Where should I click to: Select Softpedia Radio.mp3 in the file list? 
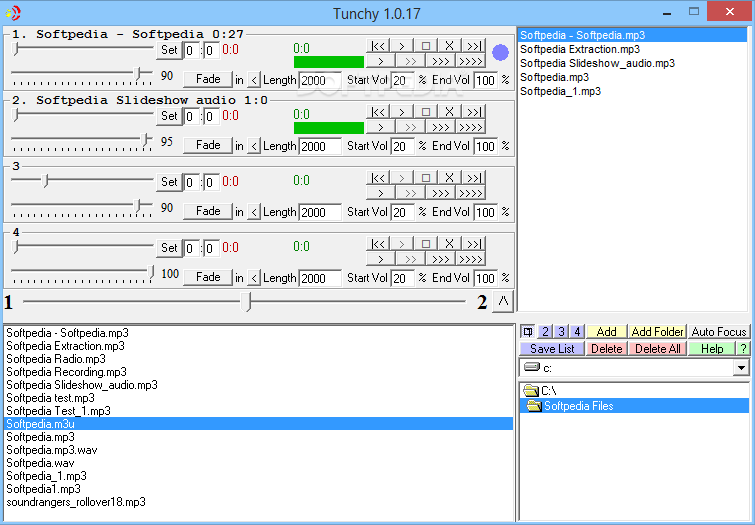56,359
